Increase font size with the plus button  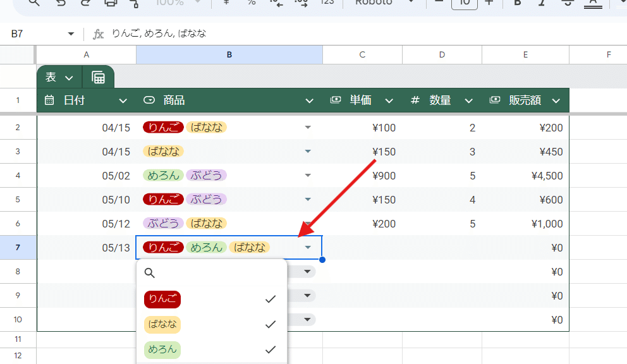click(489, 2)
